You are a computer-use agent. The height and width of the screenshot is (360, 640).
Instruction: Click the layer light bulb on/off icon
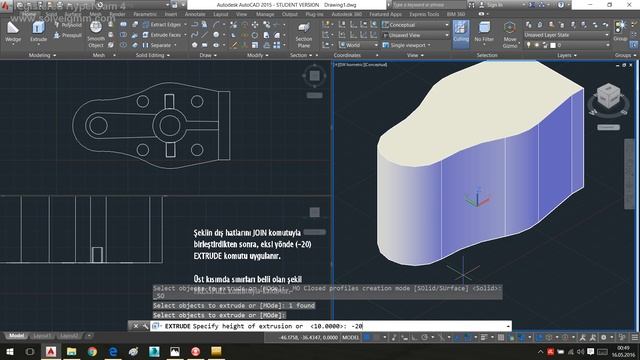tap(529, 45)
